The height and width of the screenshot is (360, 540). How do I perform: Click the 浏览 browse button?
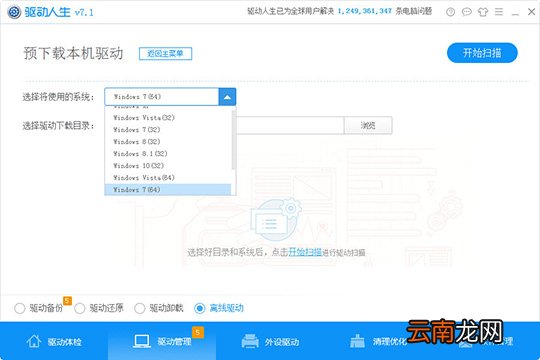pyautogui.click(x=368, y=126)
